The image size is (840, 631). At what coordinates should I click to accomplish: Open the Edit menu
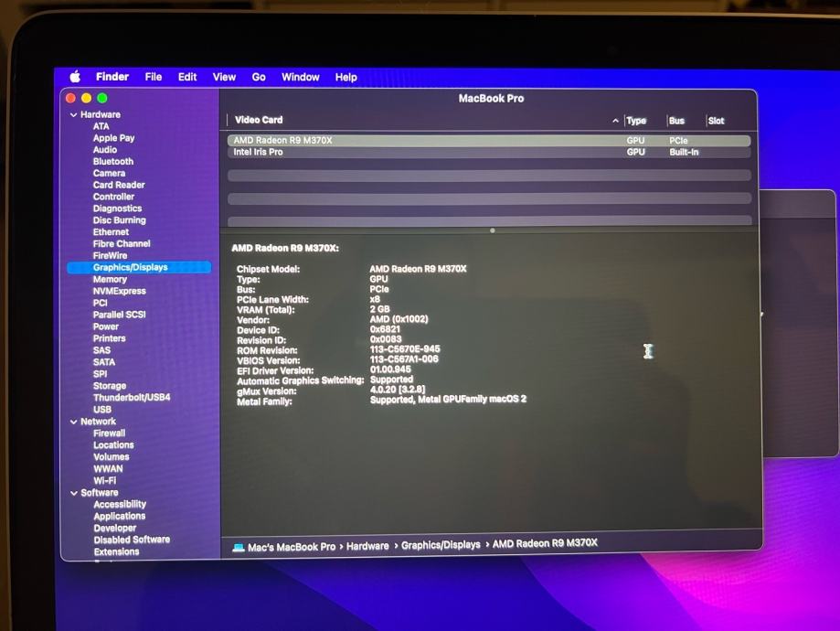(187, 77)
